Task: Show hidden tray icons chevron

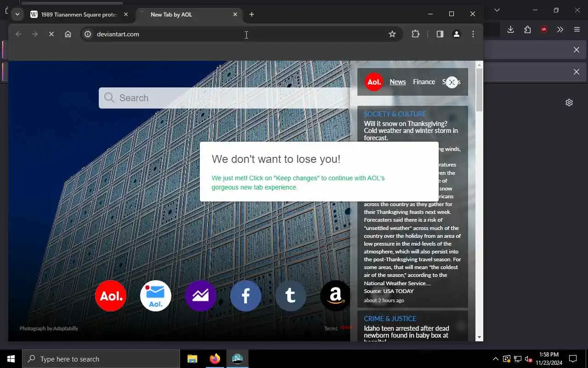Action: (x=495, y=359)
